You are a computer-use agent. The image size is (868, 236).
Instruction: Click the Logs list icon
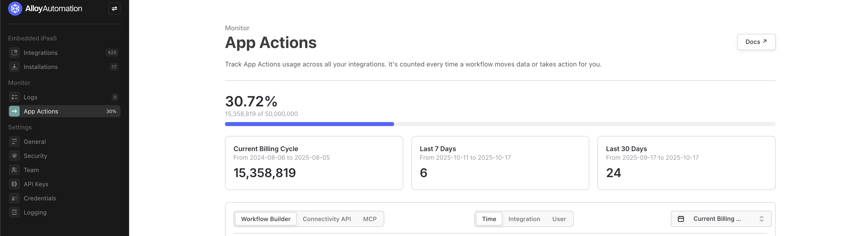14,97
